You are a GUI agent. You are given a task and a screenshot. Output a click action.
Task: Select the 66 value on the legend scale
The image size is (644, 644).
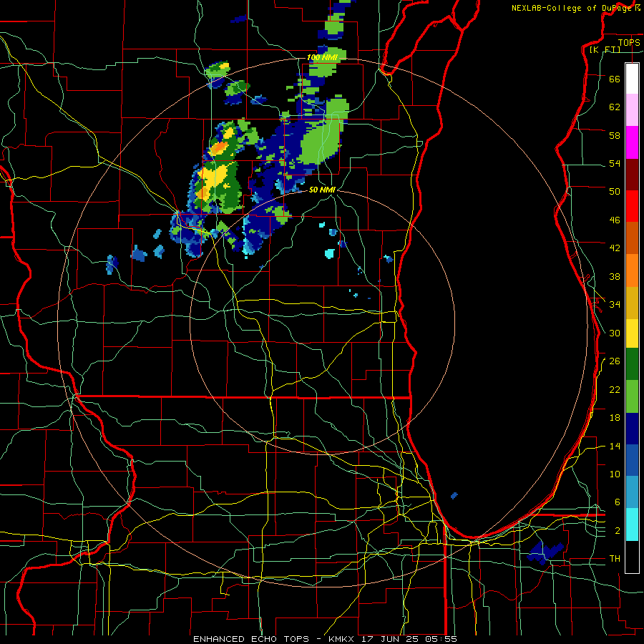click(615, 79)
